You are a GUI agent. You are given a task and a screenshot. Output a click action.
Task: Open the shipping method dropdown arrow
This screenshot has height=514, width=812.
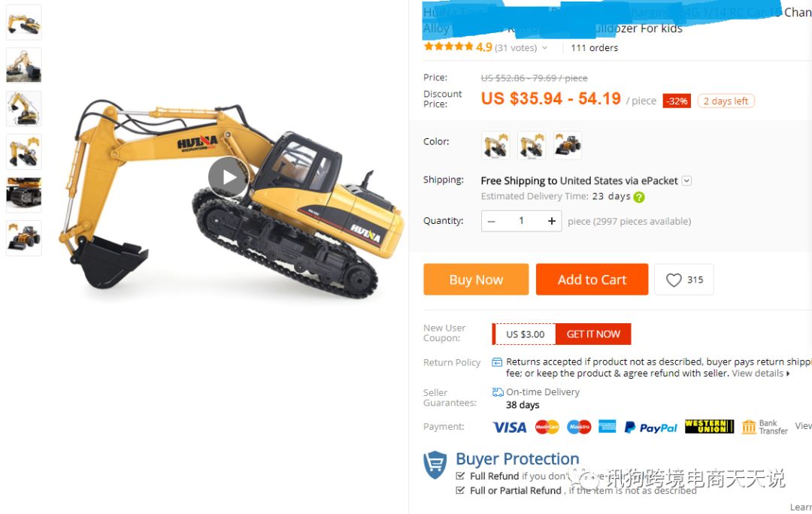(x=686, y=180)
